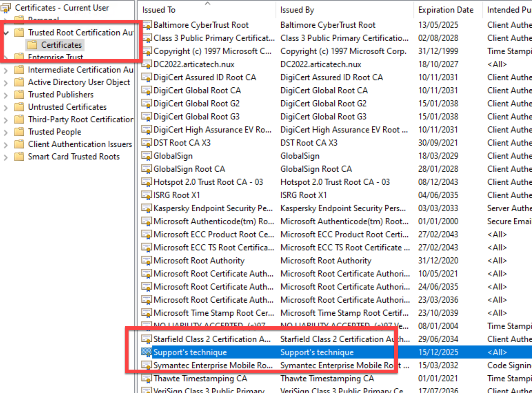Expand the Intermediate Certification Authorities node
532x393 pixels.
pos(6,70)
